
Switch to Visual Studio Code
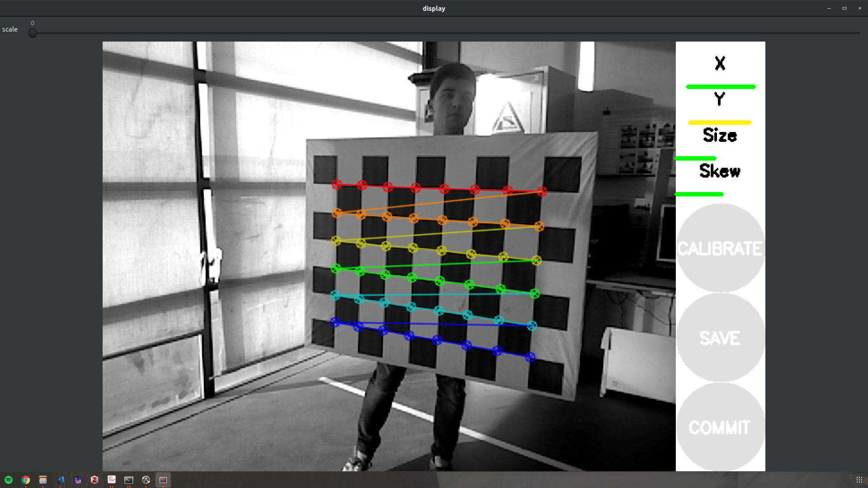point(60,480)
